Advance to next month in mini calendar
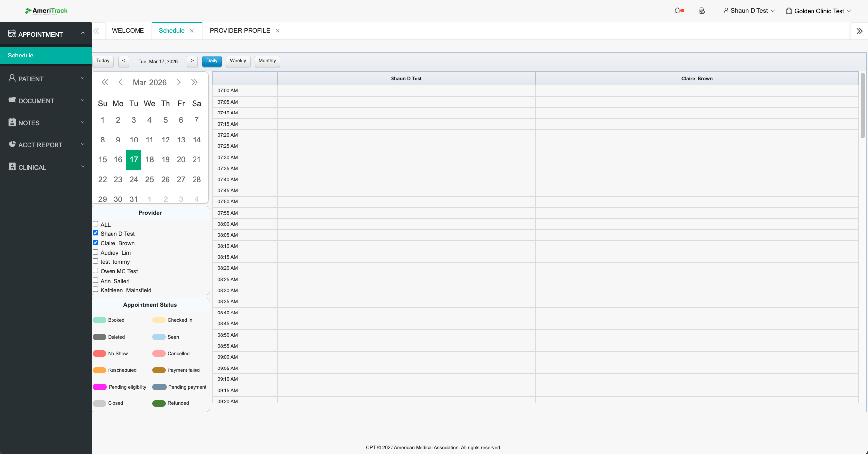 [179, 82]
